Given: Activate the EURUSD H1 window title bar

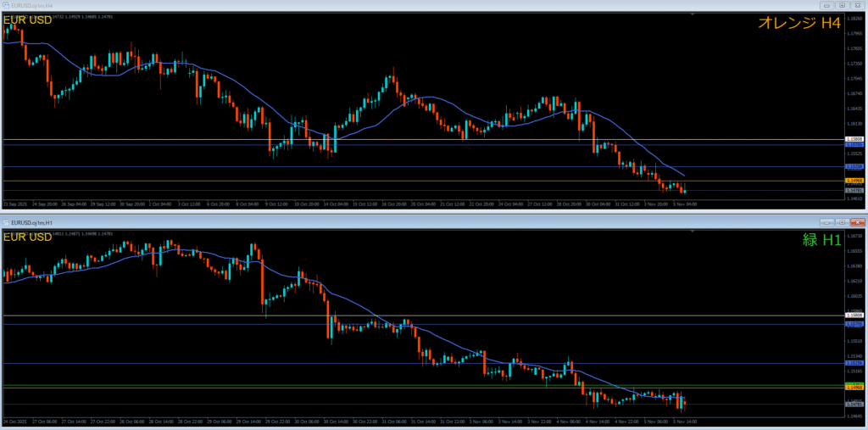Looking at the screenshot, I should [x=424, y=222].
